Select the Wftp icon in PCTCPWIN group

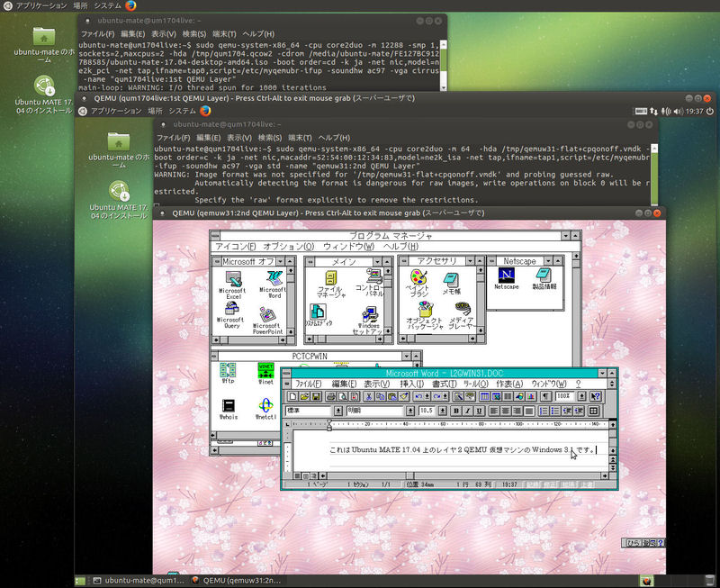tap(228, 373)
